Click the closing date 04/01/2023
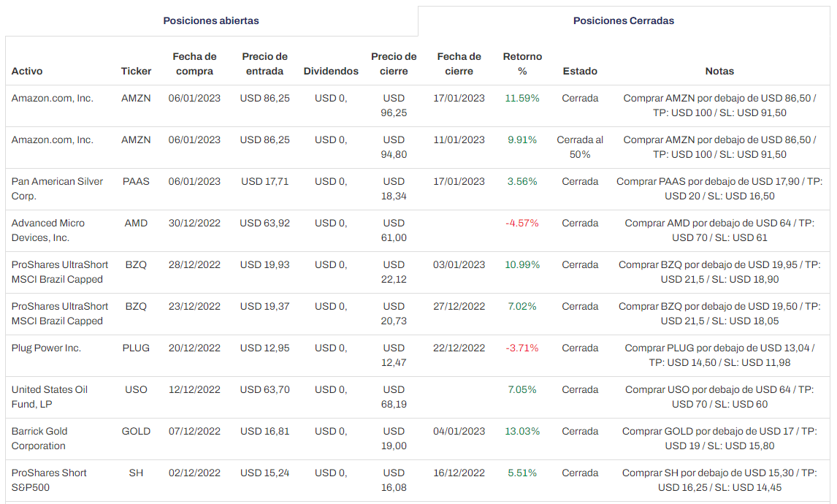 coord(459,432)
